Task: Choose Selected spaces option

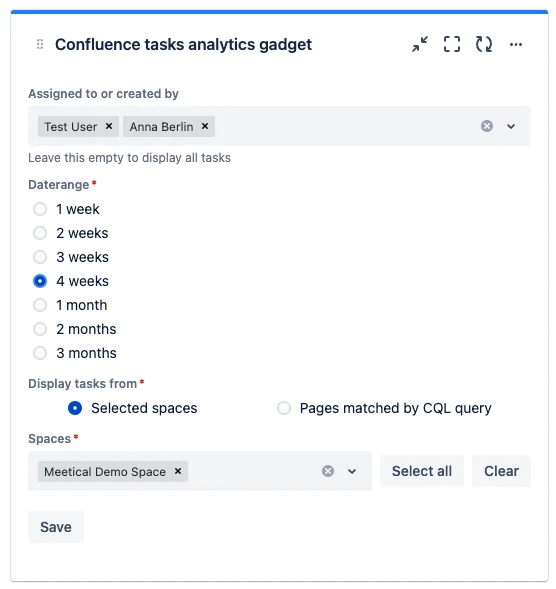Action: [x=75, y=408]
